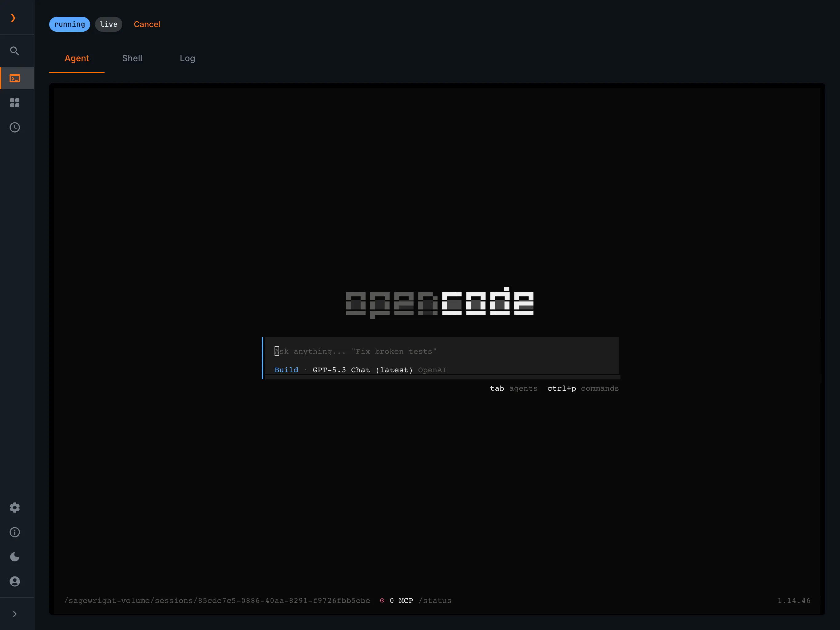Open the search magnifier icon
840x630 pixels.
[14, 51]
